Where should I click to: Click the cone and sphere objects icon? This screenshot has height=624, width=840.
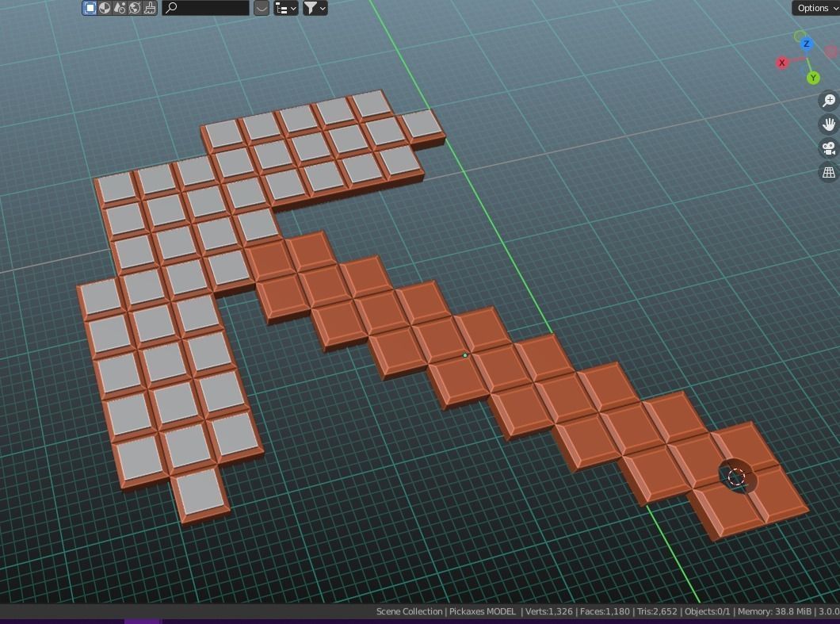tap(120, 8)
